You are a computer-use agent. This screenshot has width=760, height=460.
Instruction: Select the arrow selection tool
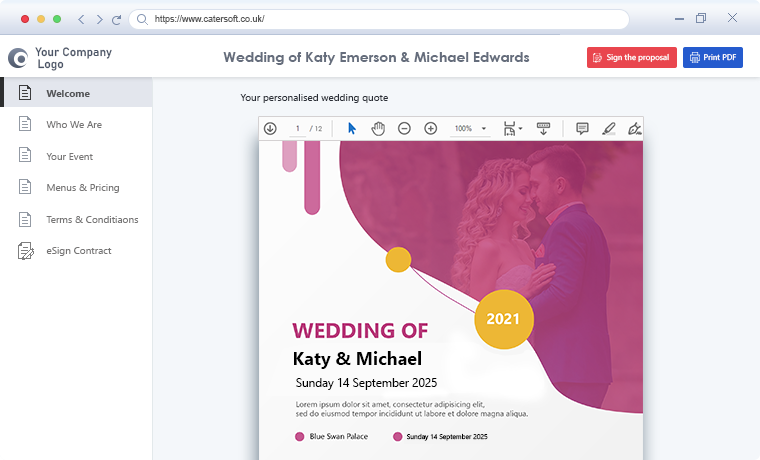click(x=351, y=128)
